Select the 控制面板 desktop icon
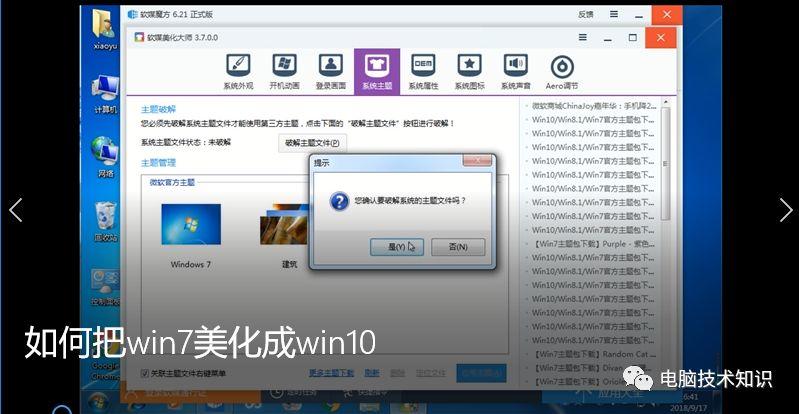The height and width of the screenshot is (414, 799). tap(105, 288)
